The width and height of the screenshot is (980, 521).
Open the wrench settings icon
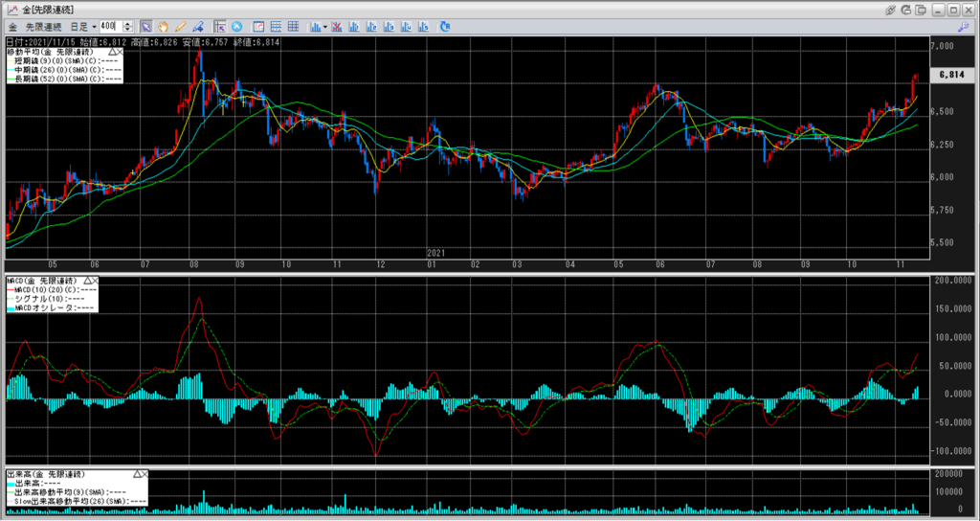tap(963, 26)
